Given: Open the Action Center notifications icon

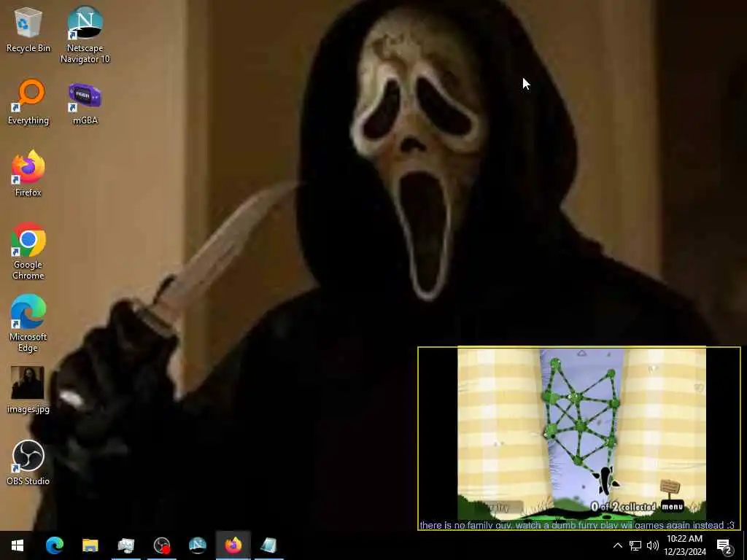Looking at the screenshot, I should pos(724,546).
